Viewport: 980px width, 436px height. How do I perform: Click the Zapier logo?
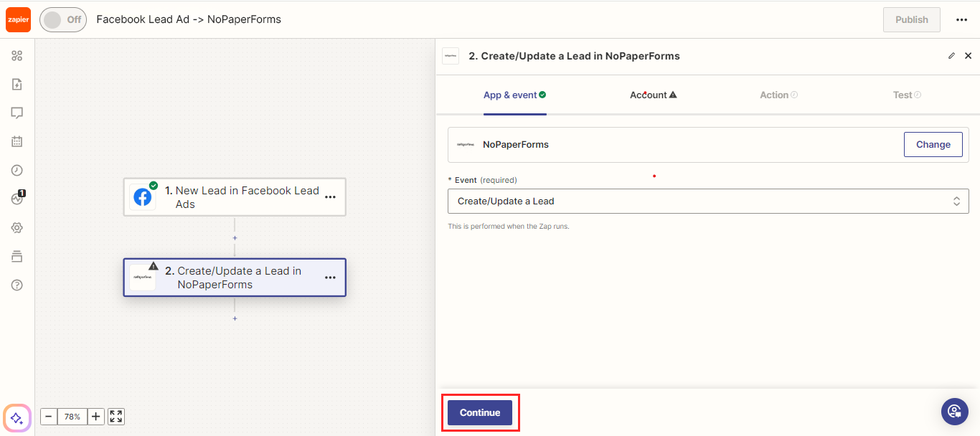[x=18, y=19]
